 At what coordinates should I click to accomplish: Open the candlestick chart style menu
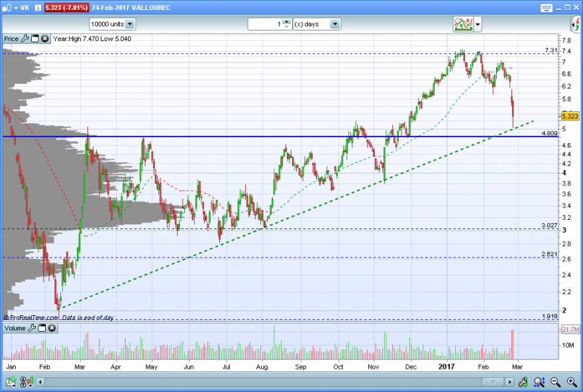10,7
